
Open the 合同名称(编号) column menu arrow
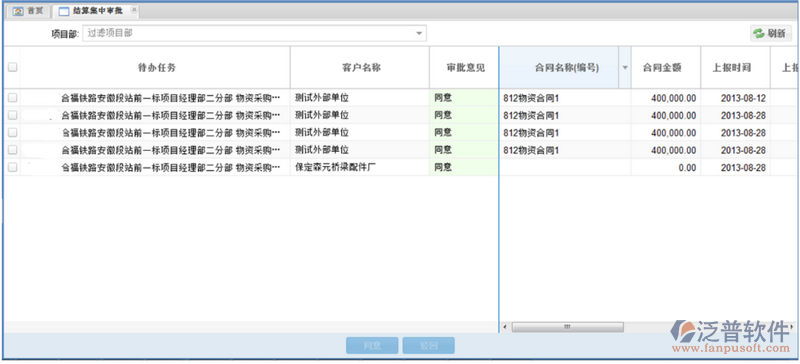click(x=625, y=68)
